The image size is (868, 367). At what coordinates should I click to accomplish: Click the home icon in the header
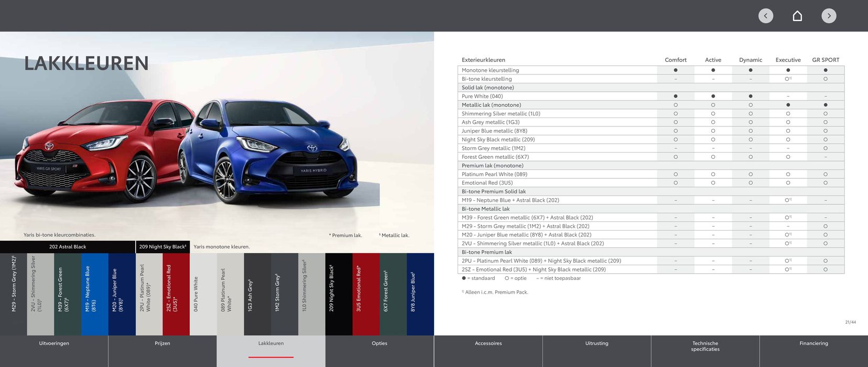tap(797, 16)
